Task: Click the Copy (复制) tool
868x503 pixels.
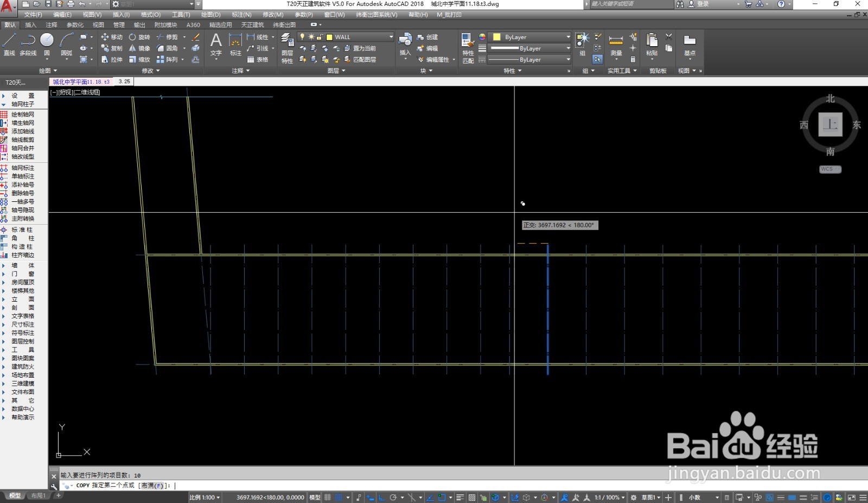Action: click(112, 48)
